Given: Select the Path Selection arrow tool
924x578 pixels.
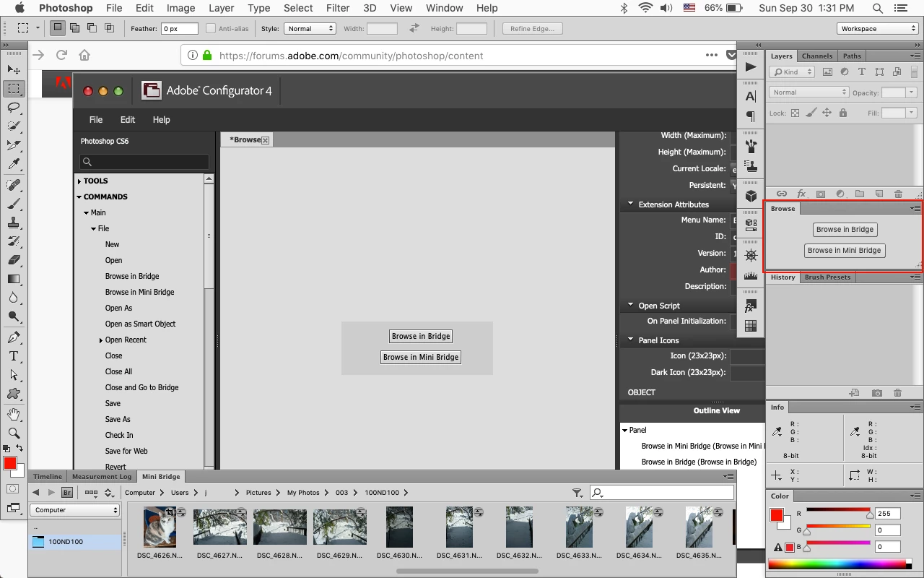Looking at the screenshot, I should (x=14, y=375).
